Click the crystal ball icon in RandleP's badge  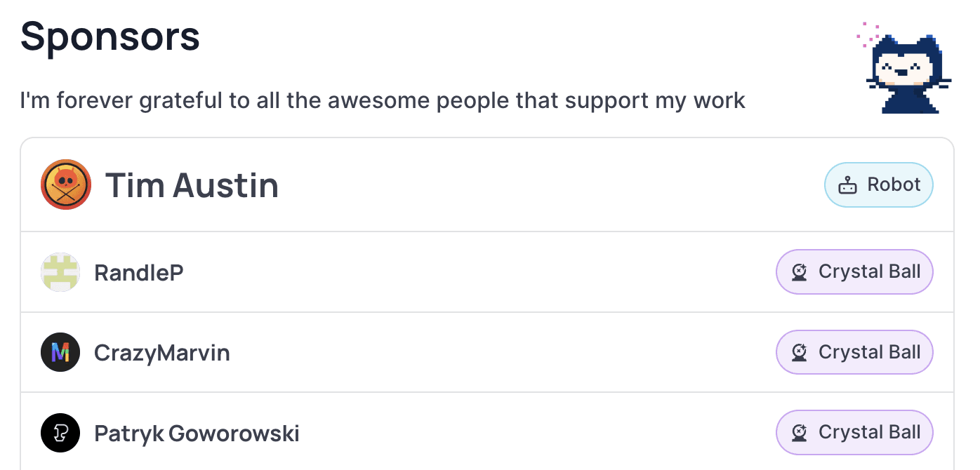coord(799,272)
